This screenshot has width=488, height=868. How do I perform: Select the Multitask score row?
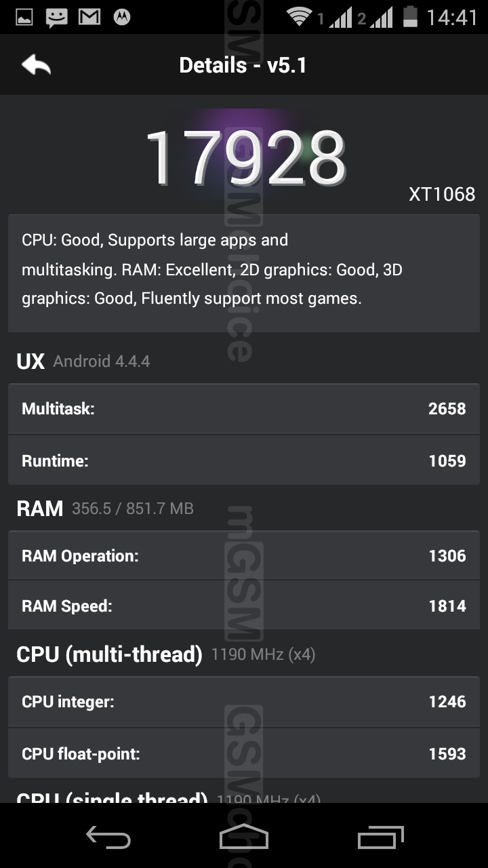(244, 408)
